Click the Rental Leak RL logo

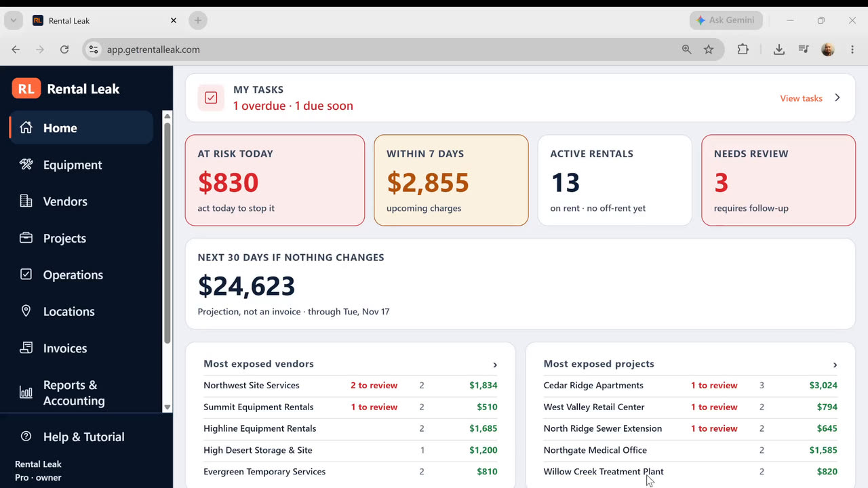26,88
